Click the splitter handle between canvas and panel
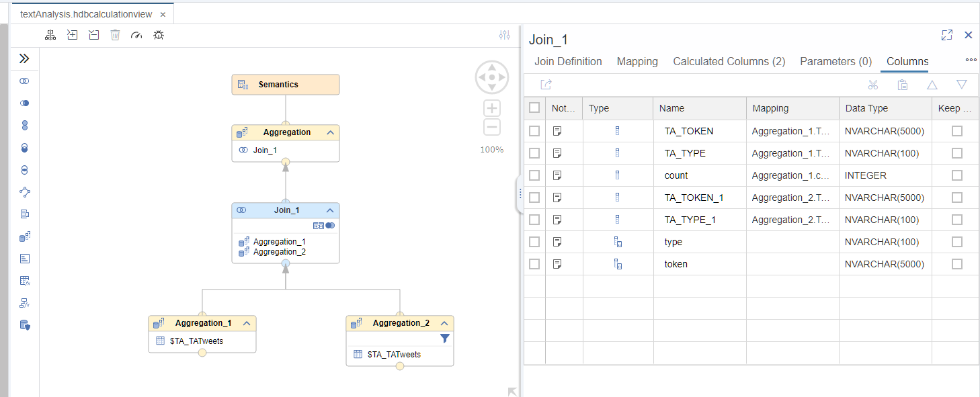 coord(520,193)
